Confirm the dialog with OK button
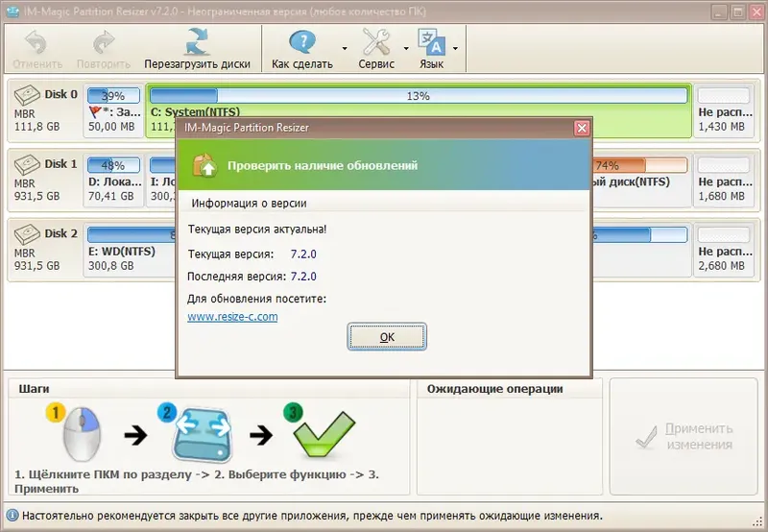Image resolution: width=768 pixels, height=532 pixels. tap(387, 336)
